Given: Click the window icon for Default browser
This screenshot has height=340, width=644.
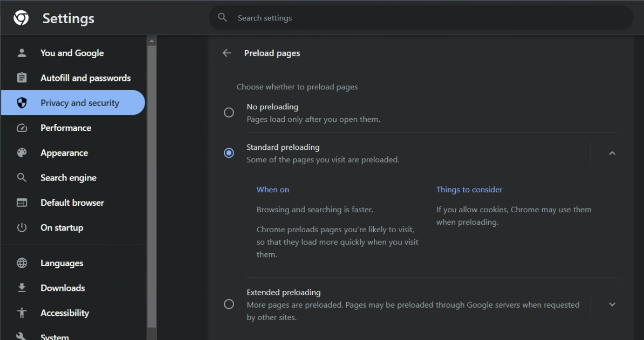Looking at the screenshot, I should (22, 203).
